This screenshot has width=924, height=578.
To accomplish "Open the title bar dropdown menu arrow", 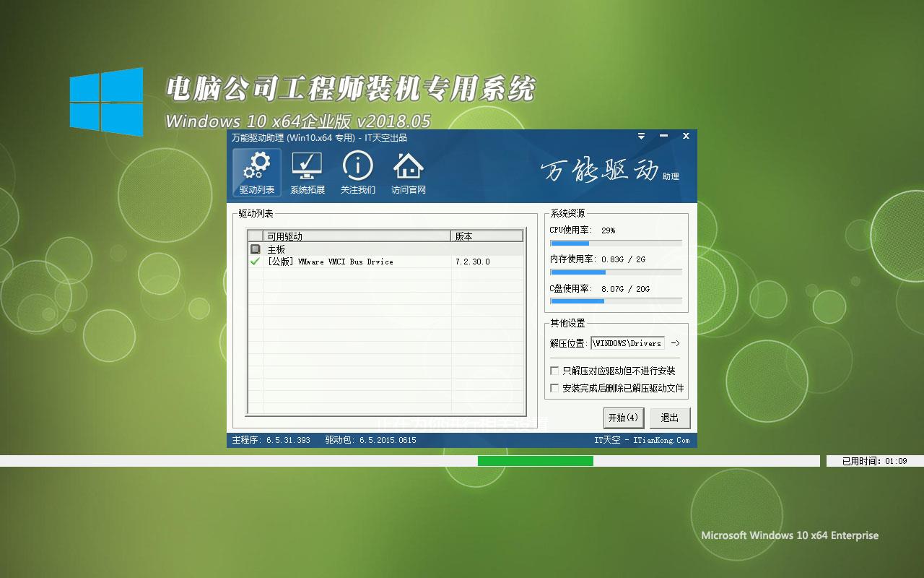I will pos(641,136).
